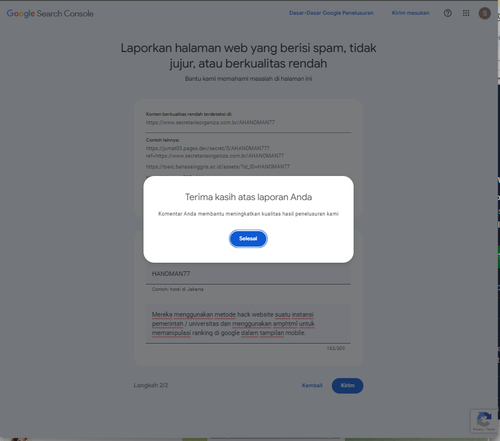Click the 'Contoh: hotel di Jakarta' hint text
Image resolution: width=500 pixels, height=441 pixels.
(x=178, y=289)
